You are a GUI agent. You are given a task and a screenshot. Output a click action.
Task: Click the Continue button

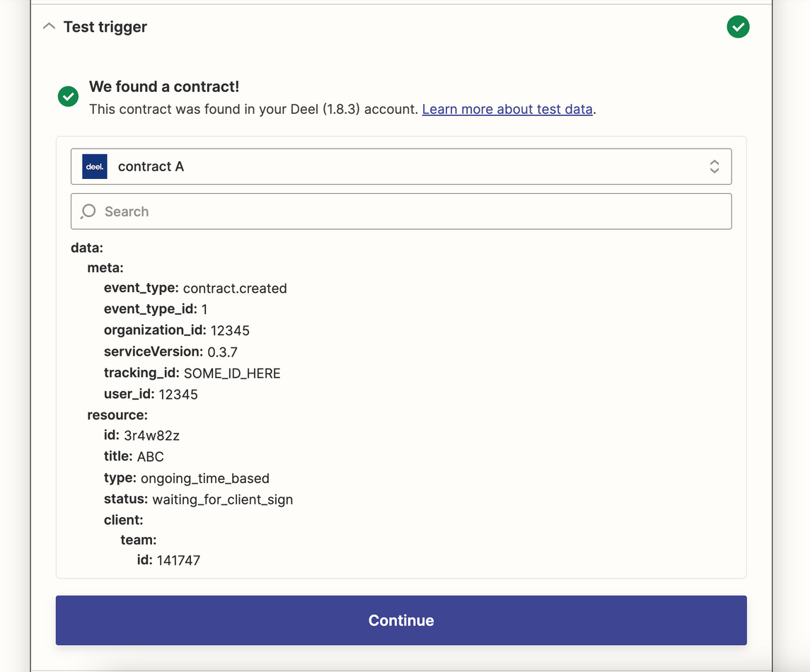point(401,620)
